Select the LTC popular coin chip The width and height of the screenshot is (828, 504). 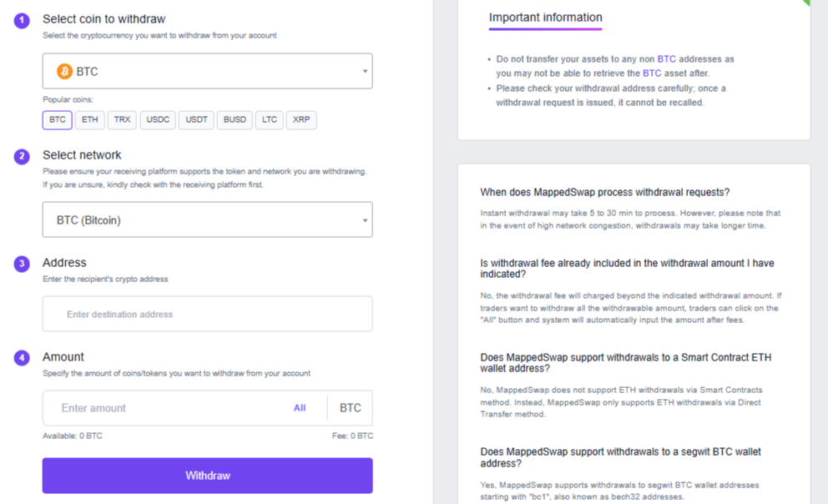(269, 120)
